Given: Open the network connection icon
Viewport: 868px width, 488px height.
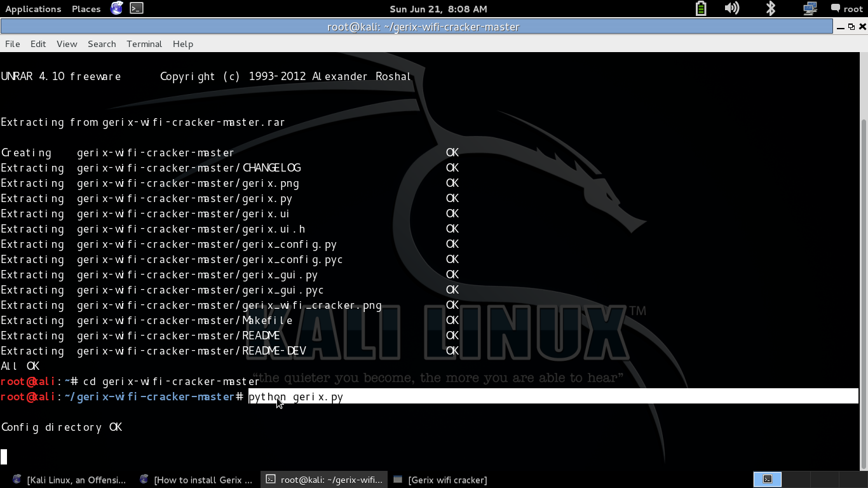Looking at the screenshot, I should [x=810, y=8].
